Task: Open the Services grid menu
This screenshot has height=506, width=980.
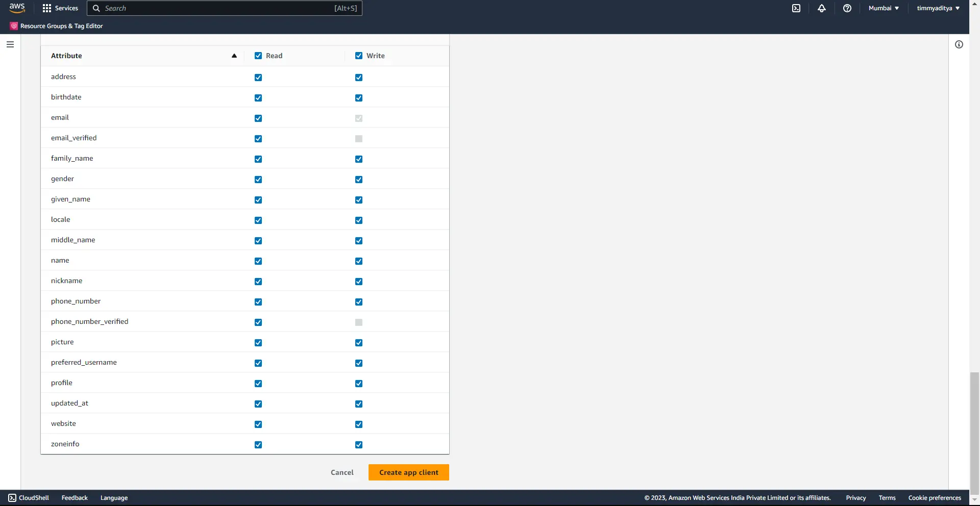Action: (60, 8)
